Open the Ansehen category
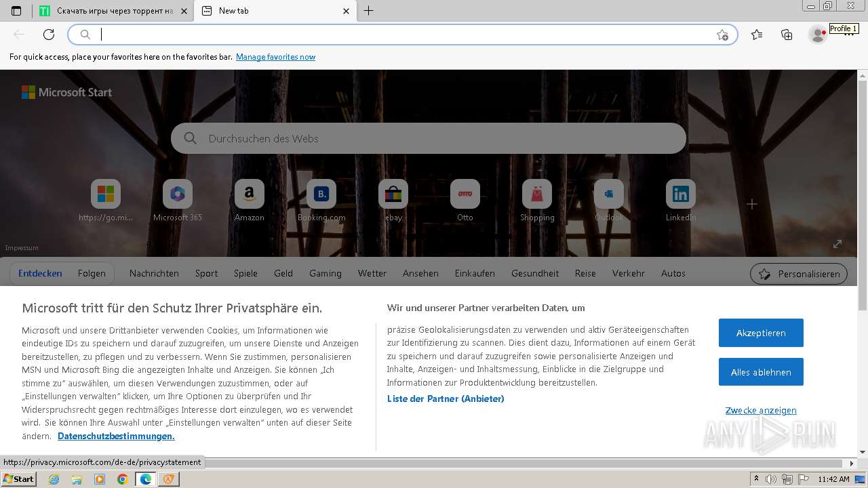This screenshot has width=868, height=488. [420, 273]
